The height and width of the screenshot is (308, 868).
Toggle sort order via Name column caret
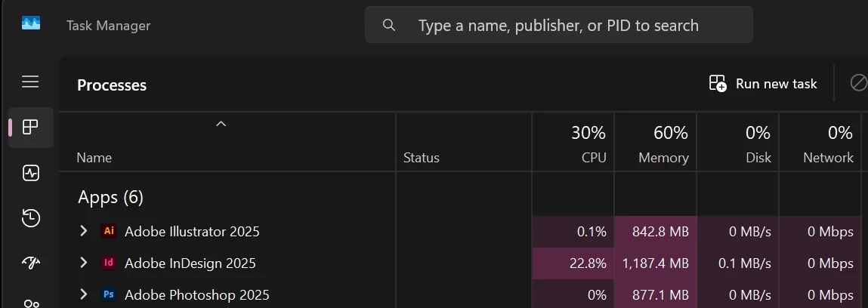[x=221, y=124]
